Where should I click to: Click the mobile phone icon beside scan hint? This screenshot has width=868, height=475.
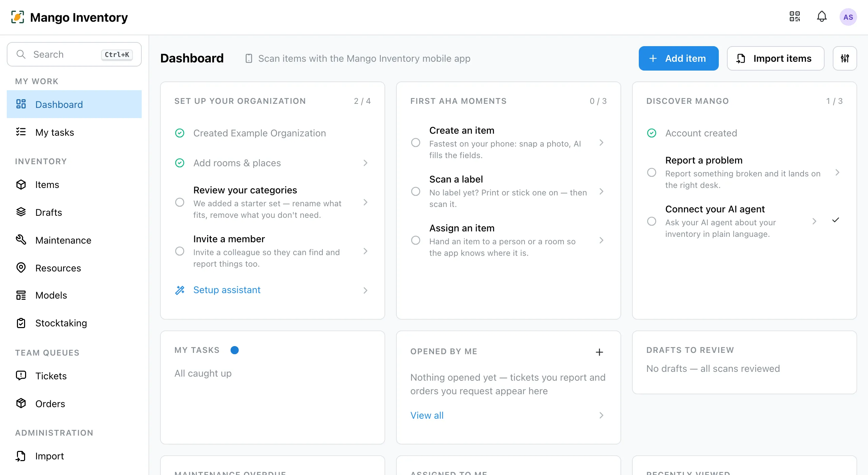click(249, 58)
